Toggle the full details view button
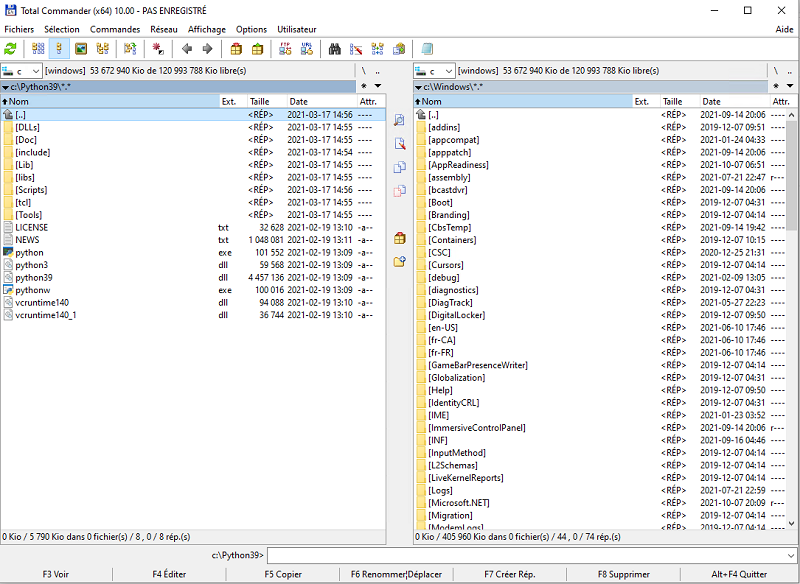Viewport: 800px width, 584px height. (x=59, y=48)
